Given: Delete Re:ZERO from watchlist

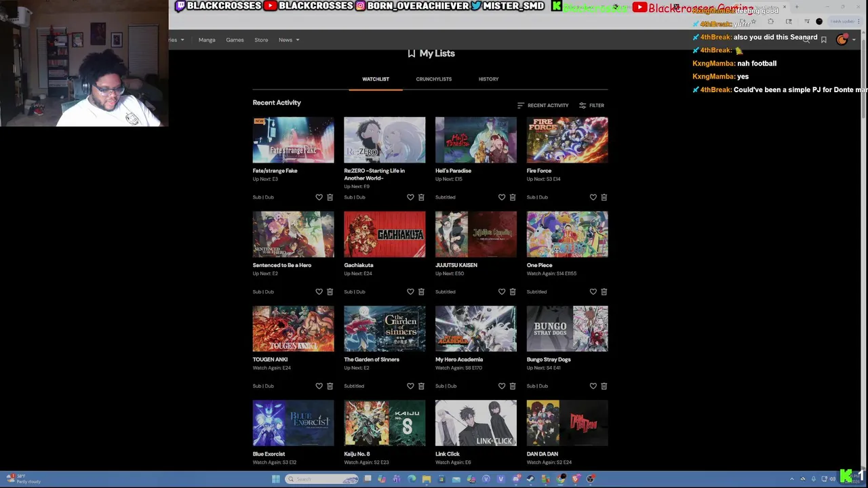Looking at the screenshot, I should 421,197.
